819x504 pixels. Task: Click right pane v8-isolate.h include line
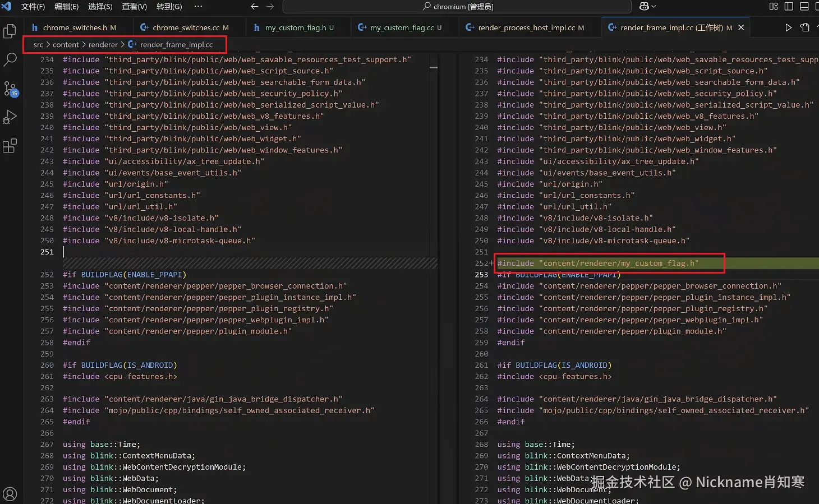pos(575,218)
